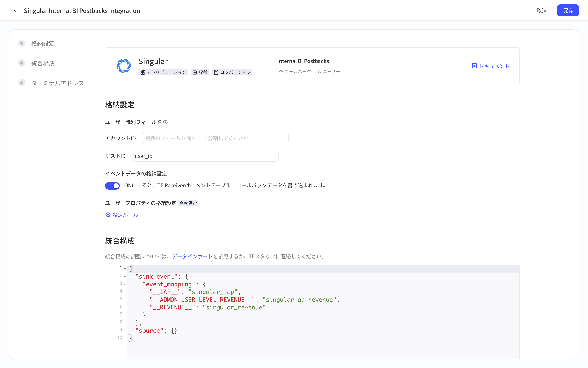Focus the ゲストID field containing user_id
Viewport: 588px width, 368px height.
point(205,156)
